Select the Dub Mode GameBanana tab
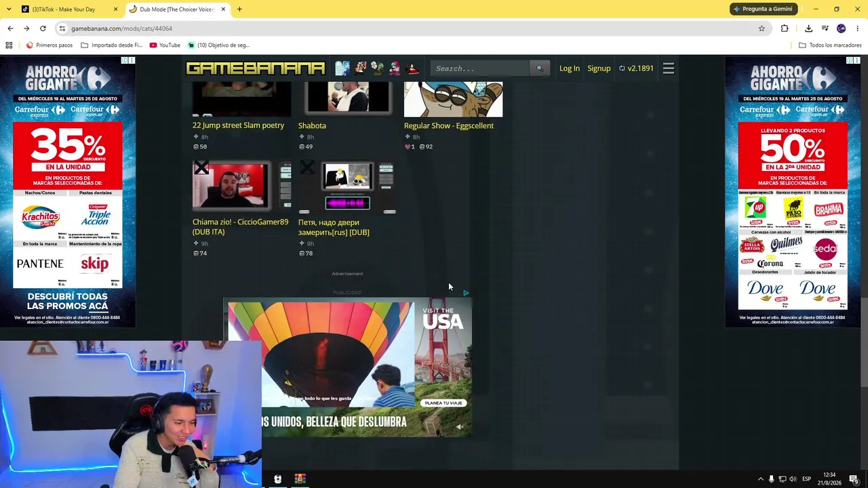Viewport: 868px width, 488px height. click(x=178, y=9)
